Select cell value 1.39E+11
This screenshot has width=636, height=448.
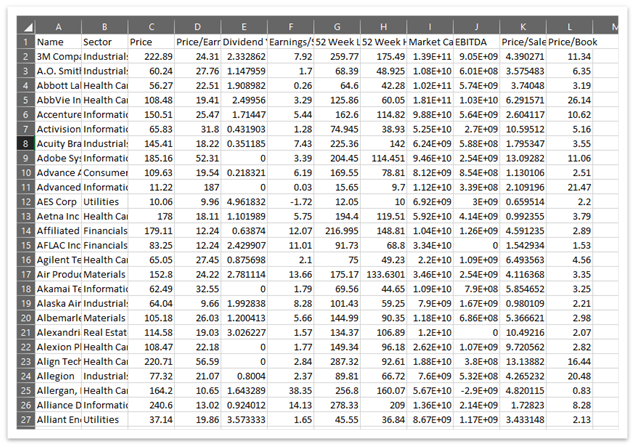[x=430, y=56]
